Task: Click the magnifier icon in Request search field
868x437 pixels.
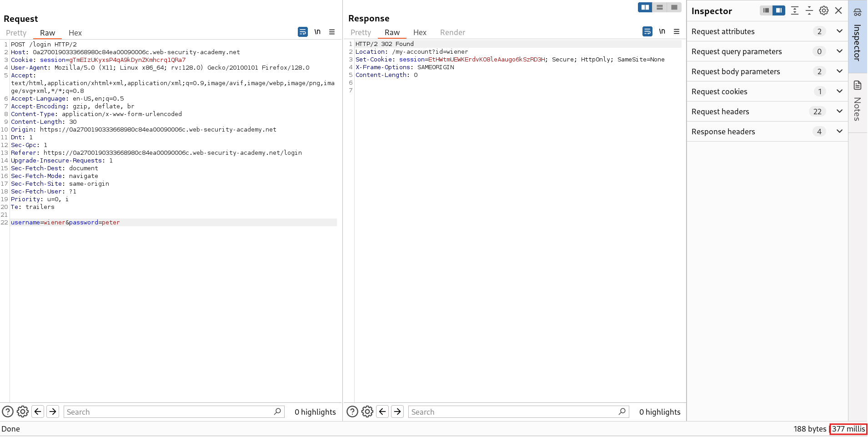Action: point(277,412)
